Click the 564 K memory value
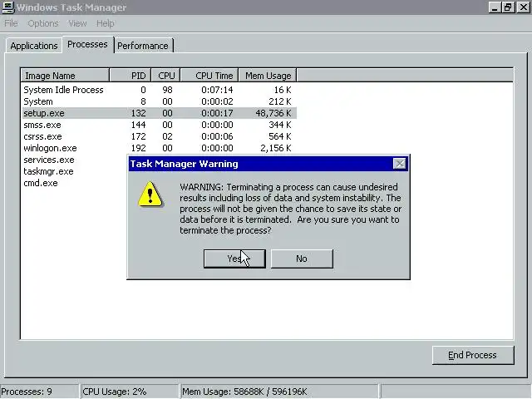Screen dimensions: 532x399 (280, 136)
